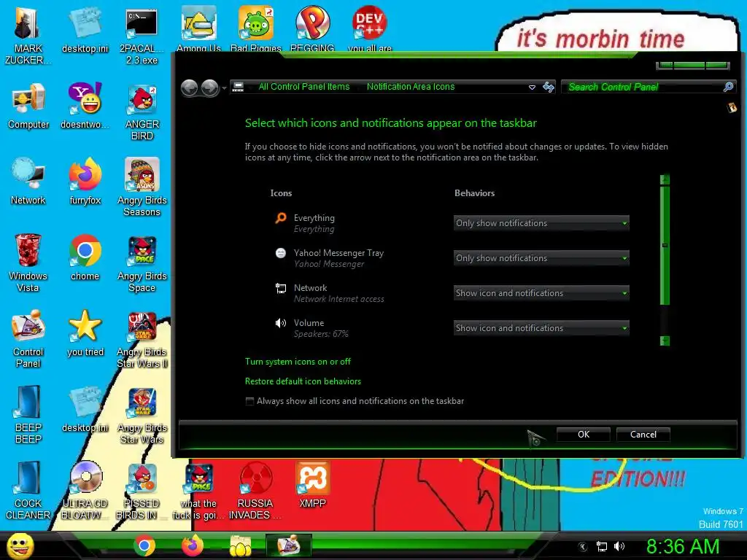The width and height of the screenshot is (747, 560).
Task: Click the search magnifier icon
Action: 729,87
